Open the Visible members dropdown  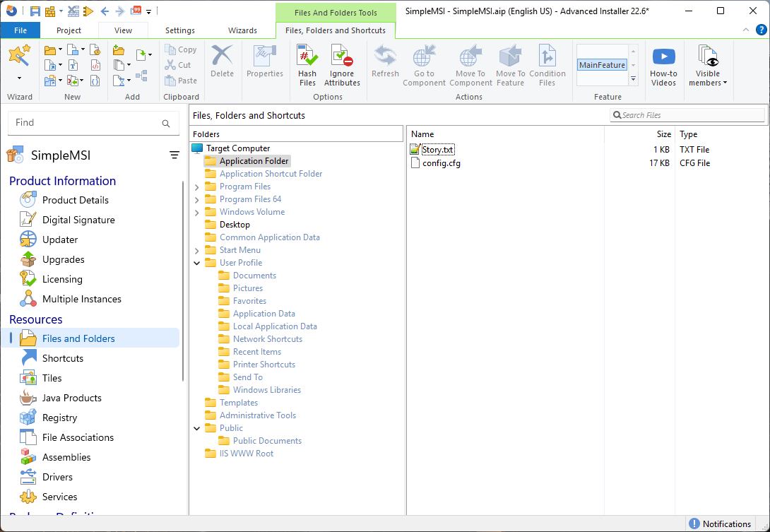[x=708, y=65]
